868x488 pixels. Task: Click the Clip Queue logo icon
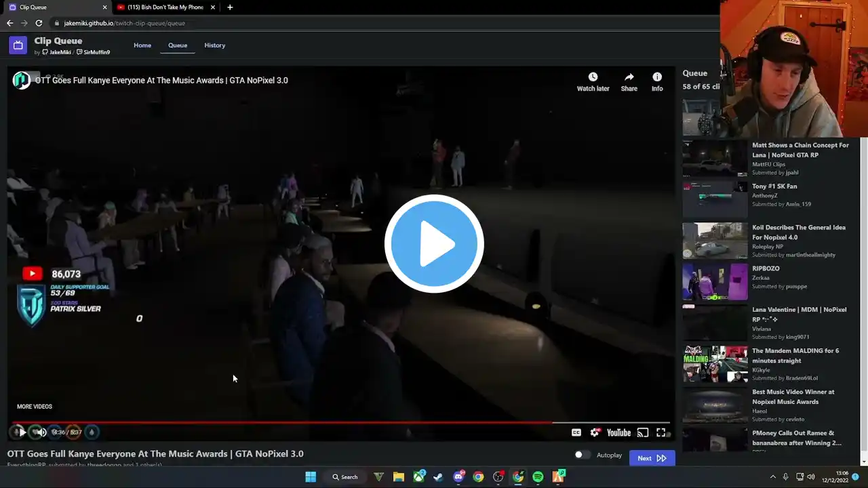[x=18, y=45]
